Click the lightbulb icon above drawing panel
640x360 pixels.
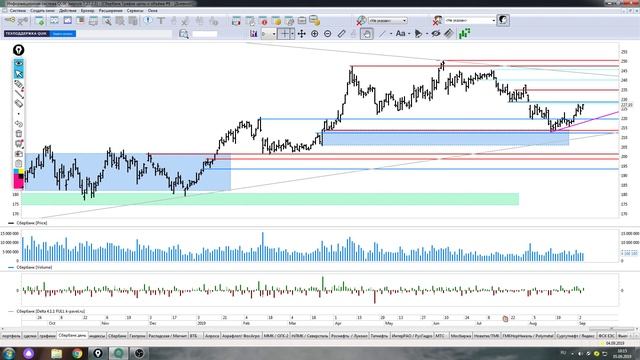(18, 50)
